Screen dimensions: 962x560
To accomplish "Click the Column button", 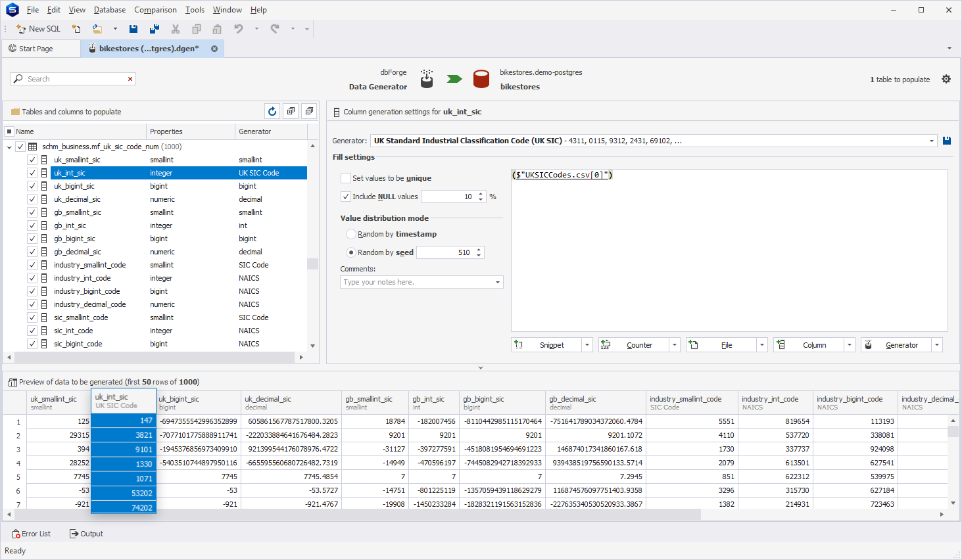I will [809, 345].
